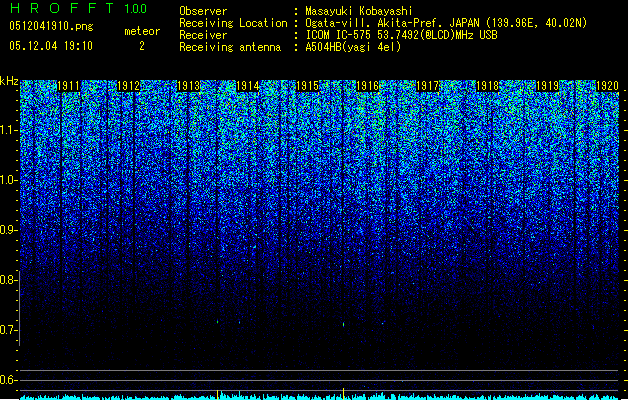Select receiver text ICOM IC-575 53.7492 MHz USB
629x400 pixels.
click(402, 35)
